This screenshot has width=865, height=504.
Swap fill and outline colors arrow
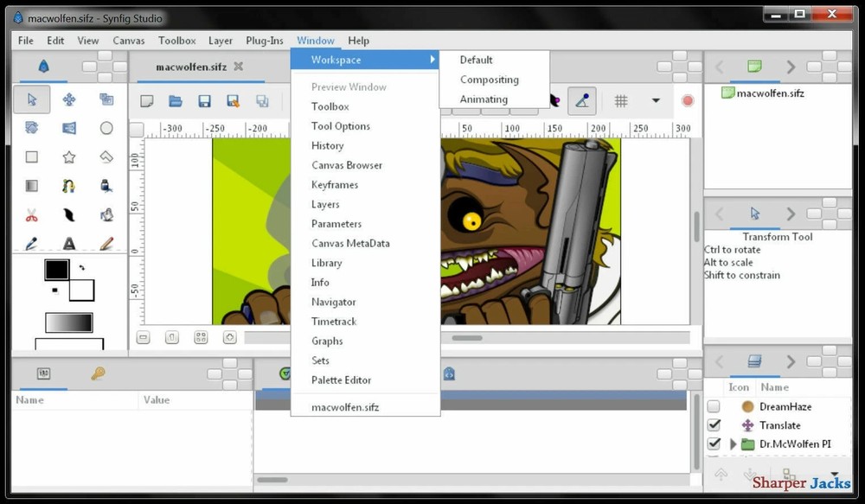coord(81,267)
